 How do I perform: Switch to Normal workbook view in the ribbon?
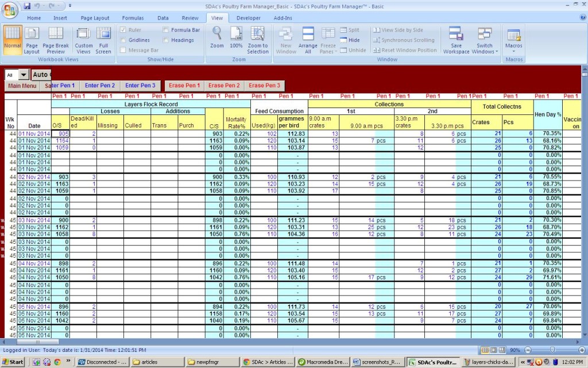coord(13,40)
